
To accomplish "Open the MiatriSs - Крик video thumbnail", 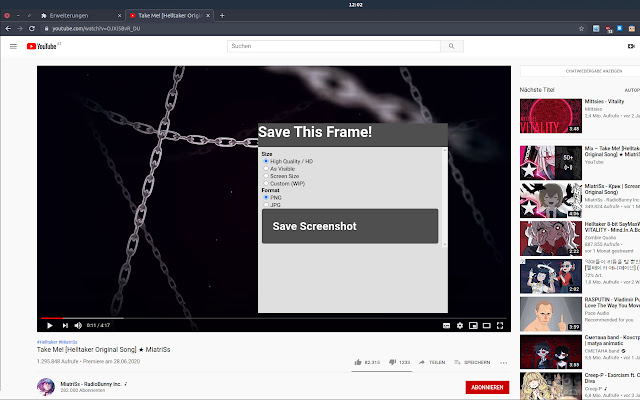I will pos(551,200).
